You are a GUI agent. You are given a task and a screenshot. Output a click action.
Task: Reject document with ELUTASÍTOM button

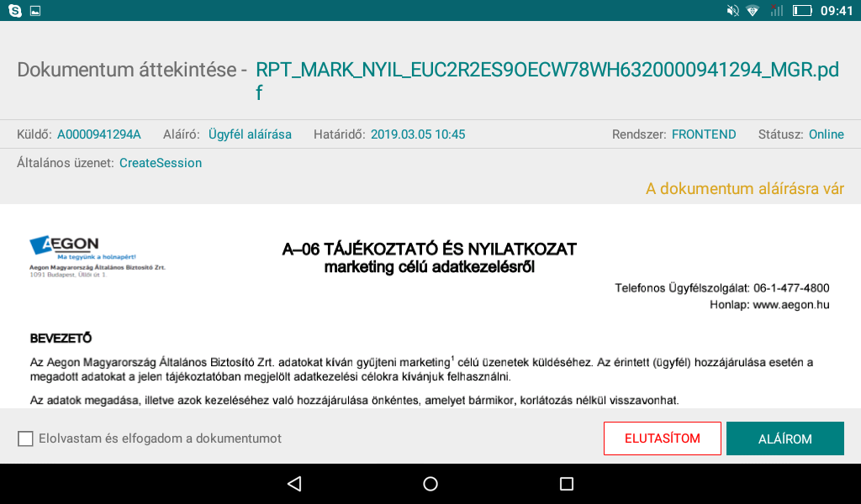663,438
